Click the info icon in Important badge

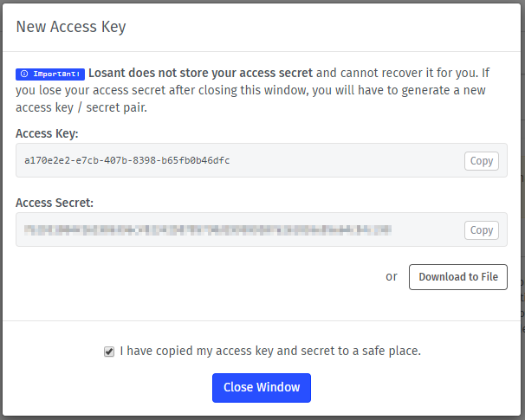24,74
